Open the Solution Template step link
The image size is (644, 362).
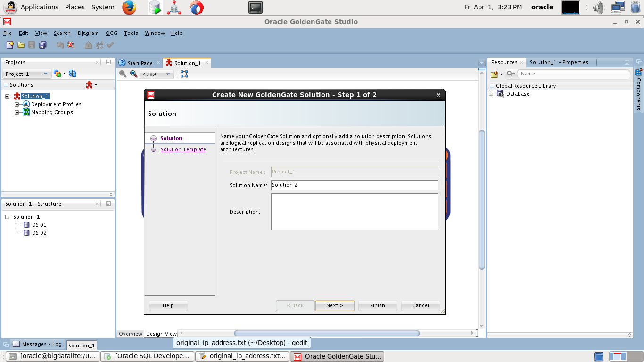pos(183,149)
